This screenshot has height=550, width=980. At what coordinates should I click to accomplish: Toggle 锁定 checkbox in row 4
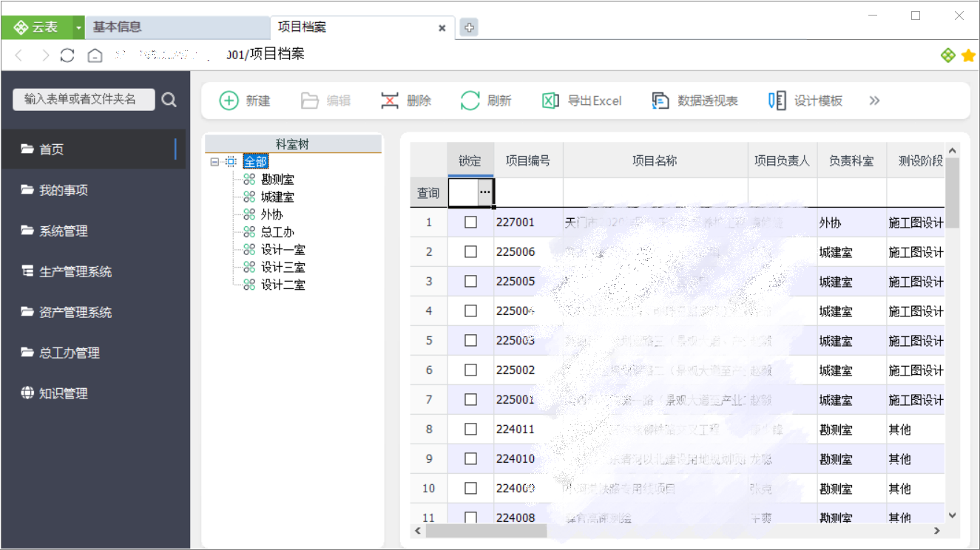click(x=470, y=310)
